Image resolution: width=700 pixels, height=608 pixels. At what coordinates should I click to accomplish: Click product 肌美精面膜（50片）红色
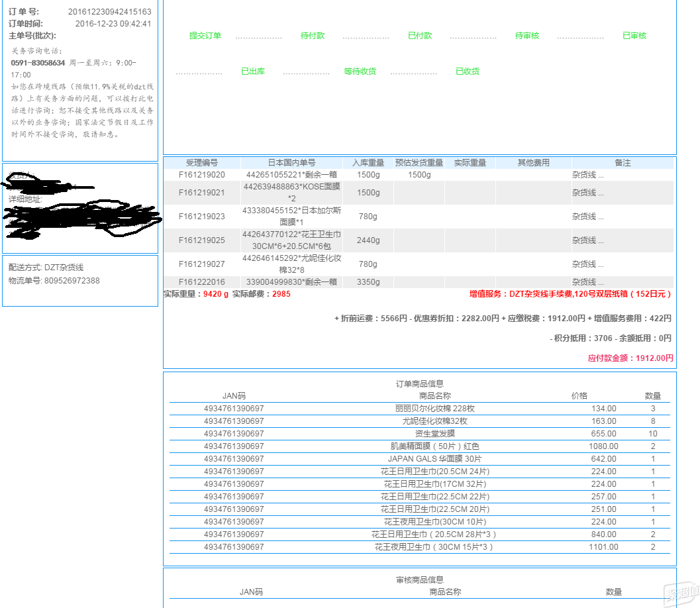pos(434,446)
